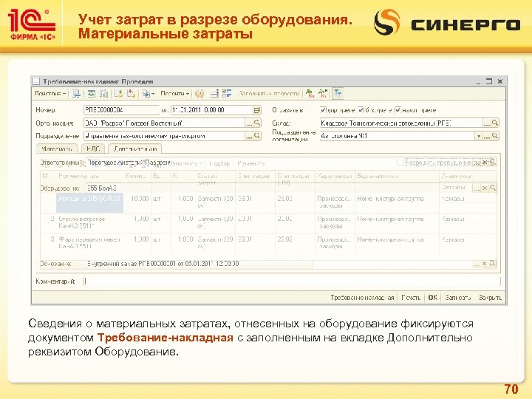Viewport: 532px width, 399px height.
Task: Click the Подбор button above the table
Action: point(219,163)
